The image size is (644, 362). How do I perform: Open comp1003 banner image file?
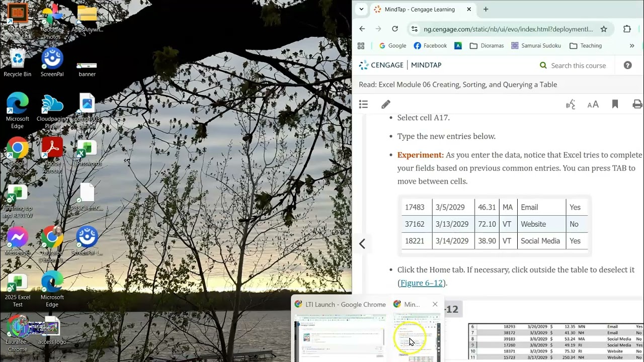click(x=87, y=111)
